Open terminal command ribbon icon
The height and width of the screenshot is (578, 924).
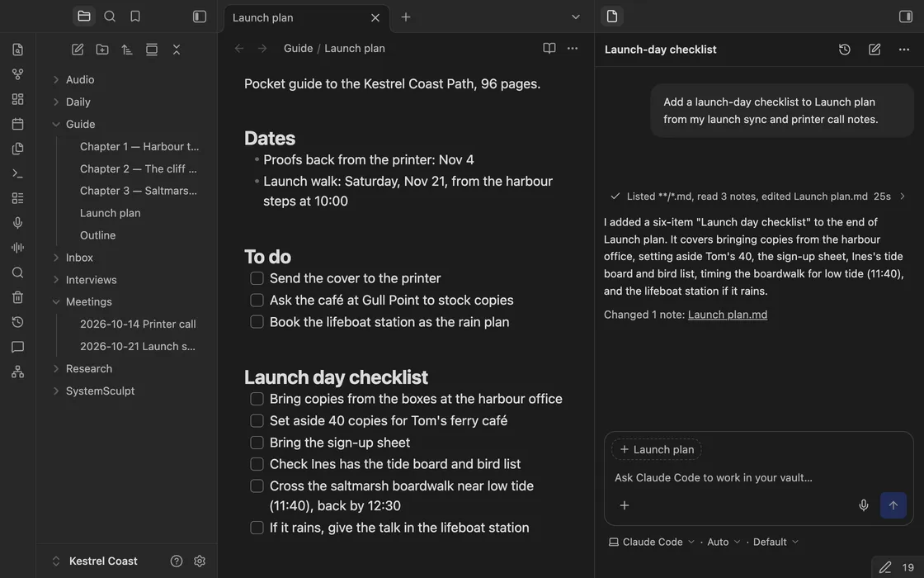point(17,173)
